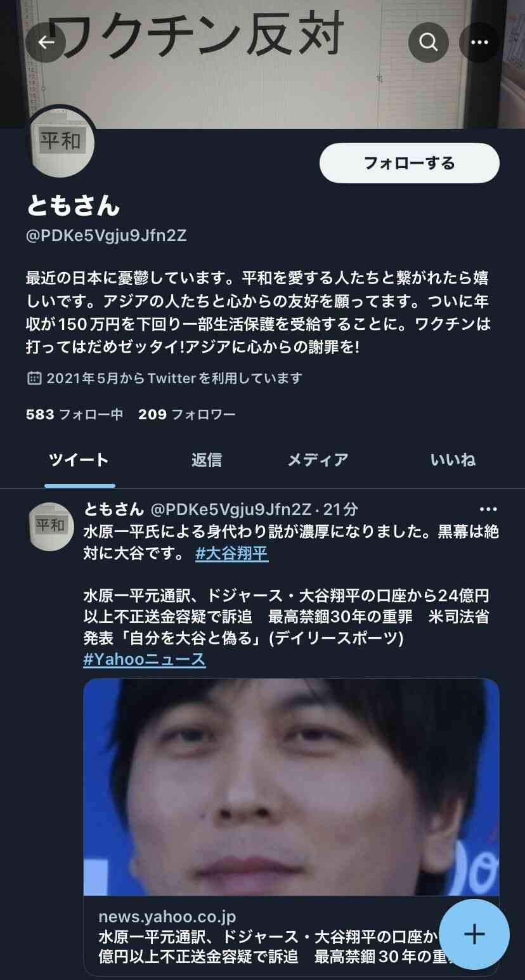Switch to the ツイート tab
Screen dimensions: 525x980
79,460
